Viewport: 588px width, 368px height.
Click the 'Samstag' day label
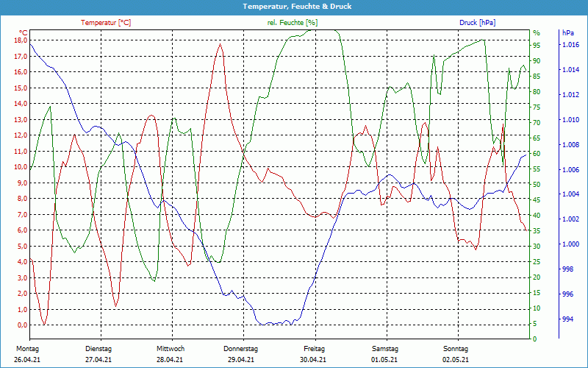[385, 349]
